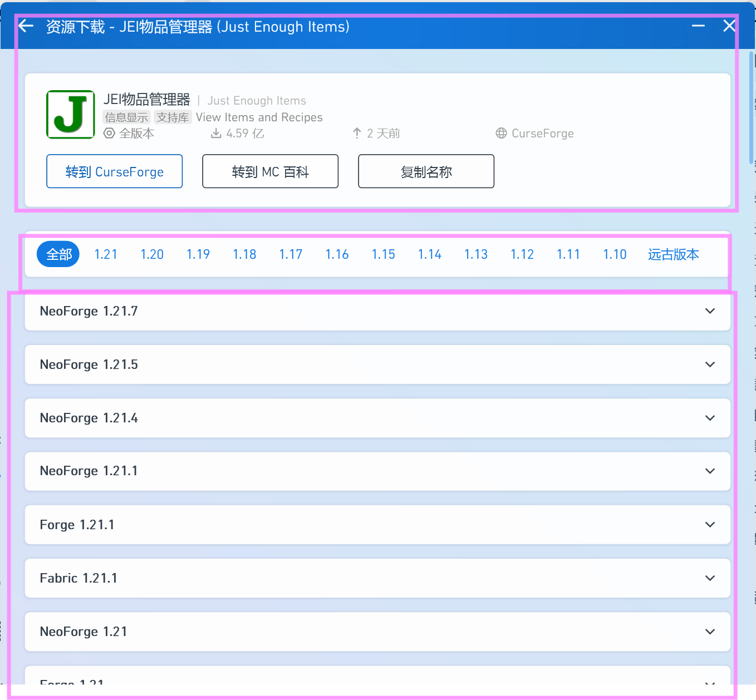756x700 pixels.
Task: Filter versions by 1.11
Action: pos(568,254)
